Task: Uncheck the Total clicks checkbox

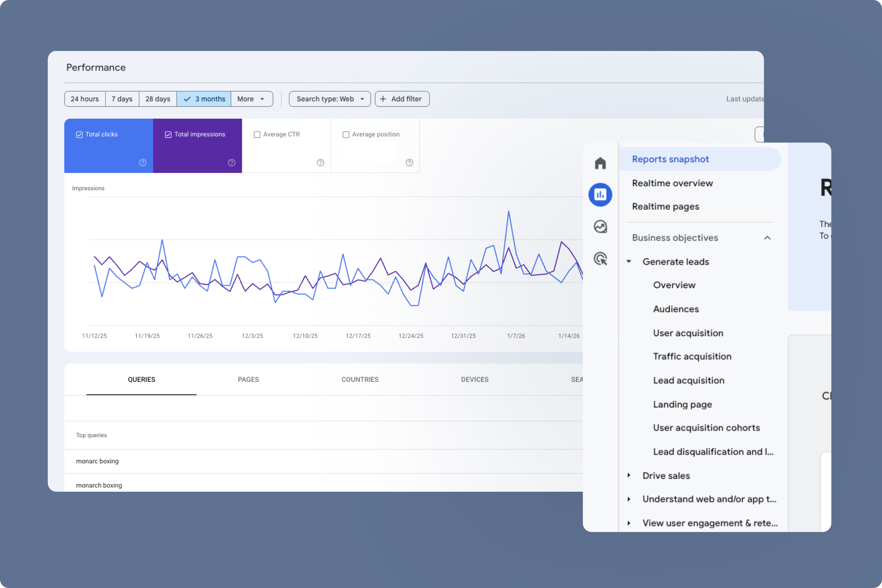Action: (79, 135)
